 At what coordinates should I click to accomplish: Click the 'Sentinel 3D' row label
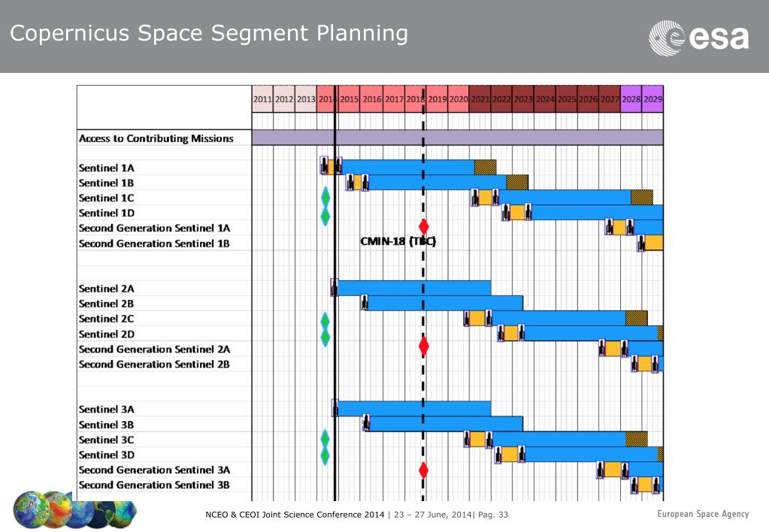pyautogui.click(x=106, y=455)
